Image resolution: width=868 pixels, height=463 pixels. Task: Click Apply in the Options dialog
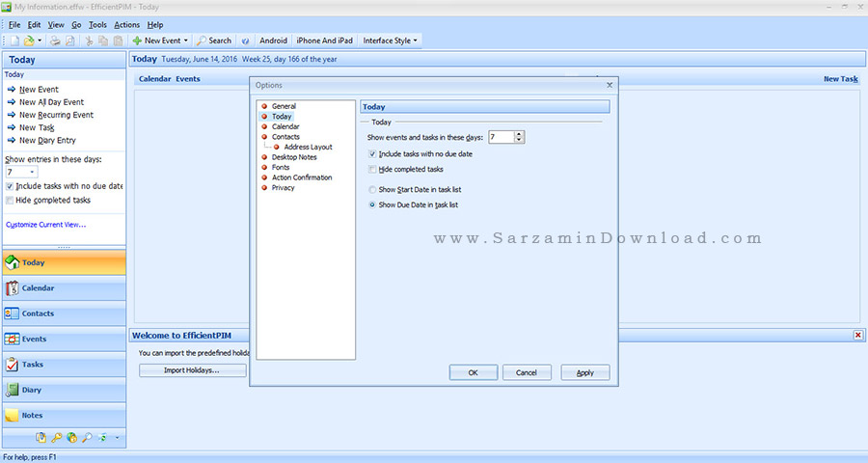pos(585,372)
